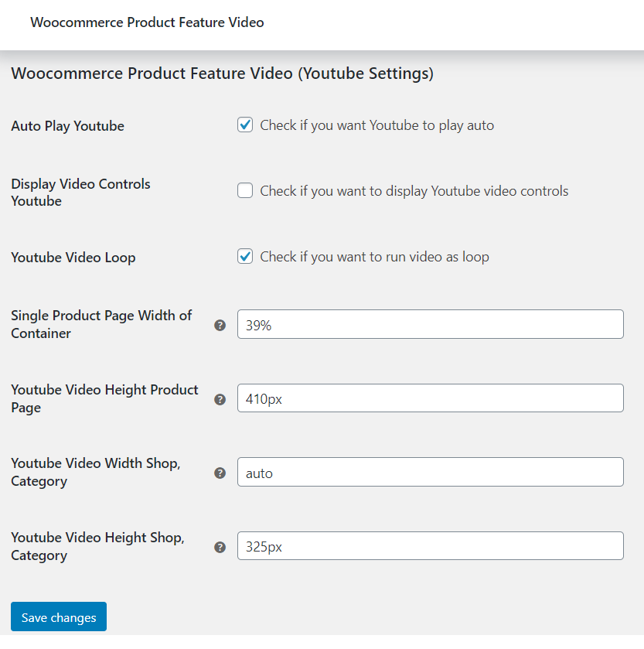Image resolution: width=644 pixels, height=649 pixels.
Task: Click the Single Product Page Width of Container label
Action: click(x=101, y=324)
